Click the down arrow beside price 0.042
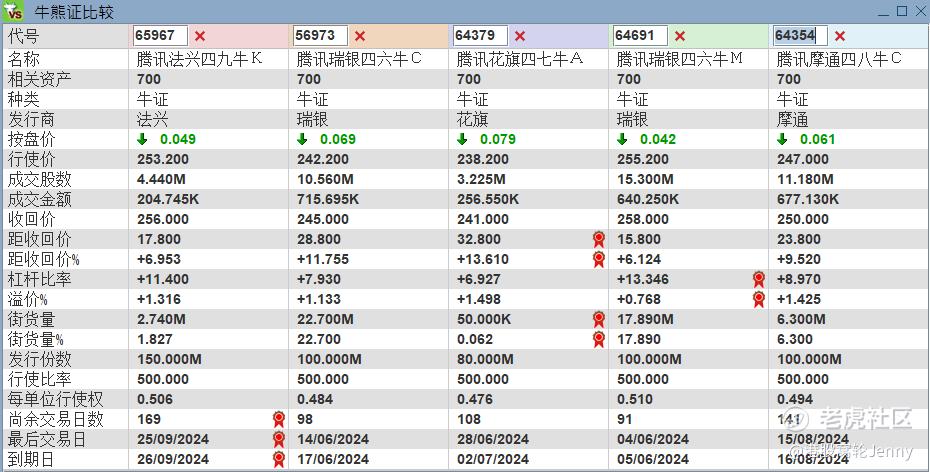Screen dimensions: 930x472 tap(622, 139)
